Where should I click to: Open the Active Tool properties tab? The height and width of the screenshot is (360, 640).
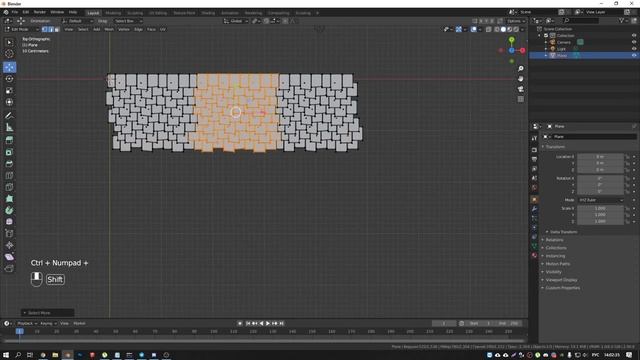[534, 139]
